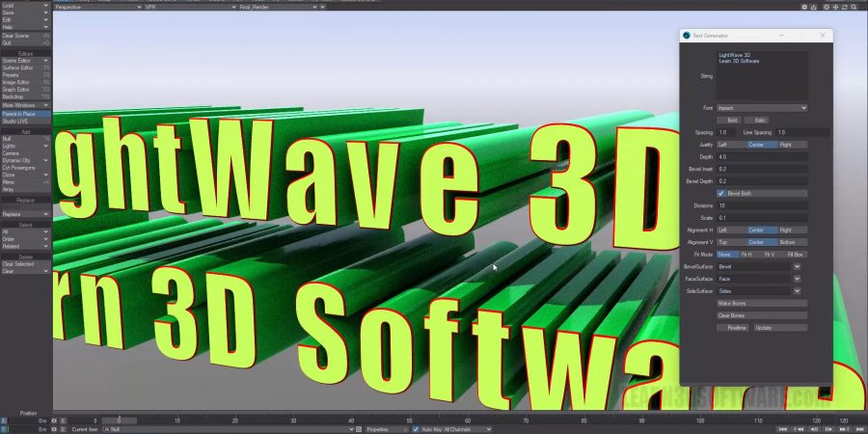Screen dimensions: 868x434
Task: Click the Update button
Action: coord(763,328)
